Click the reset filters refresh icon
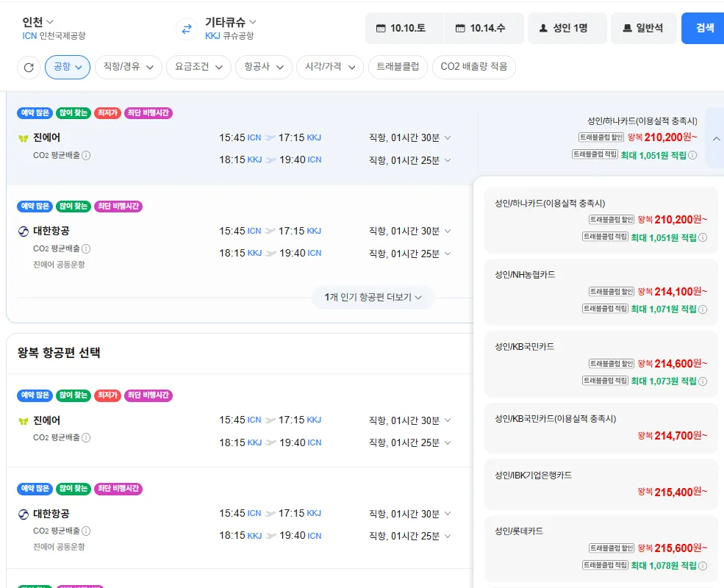The height and width of the screenshot is (588, 724). click(x=29, y=68)
